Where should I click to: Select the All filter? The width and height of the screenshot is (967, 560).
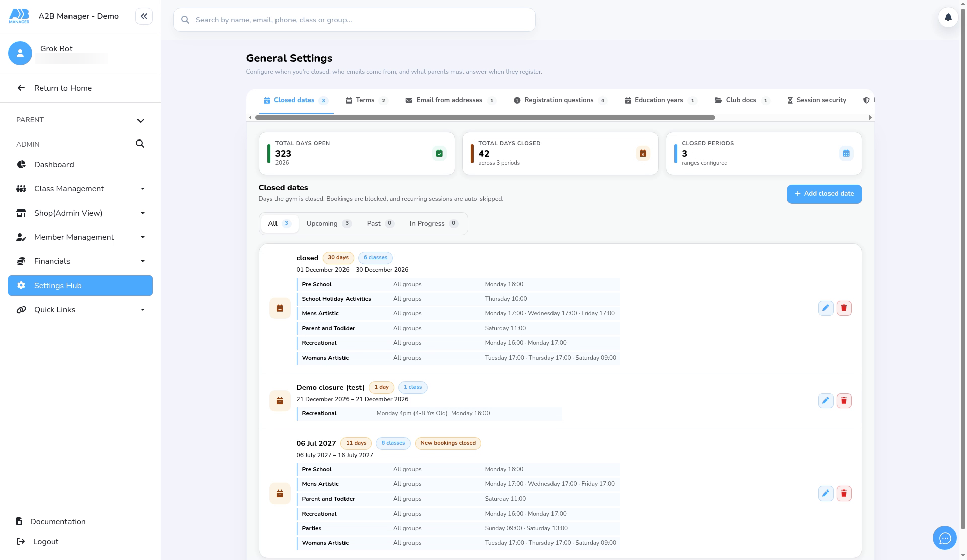pyautogui.click(x=280, y=224)
